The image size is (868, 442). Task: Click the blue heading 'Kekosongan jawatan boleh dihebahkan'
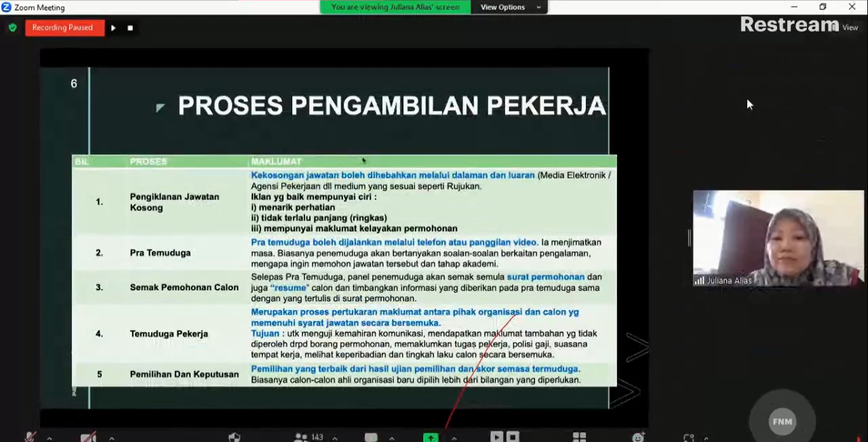pyautogui.click(x=393, y=175)
